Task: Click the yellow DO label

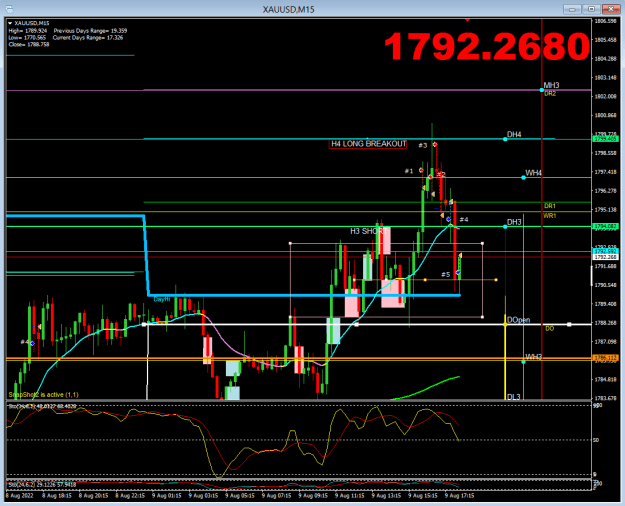Action: point(550,329)
